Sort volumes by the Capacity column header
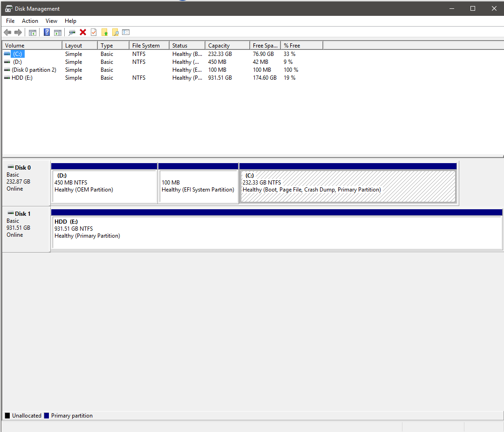Screen dimensions: 504x432 pyautogui.click(x=219, y=45)
